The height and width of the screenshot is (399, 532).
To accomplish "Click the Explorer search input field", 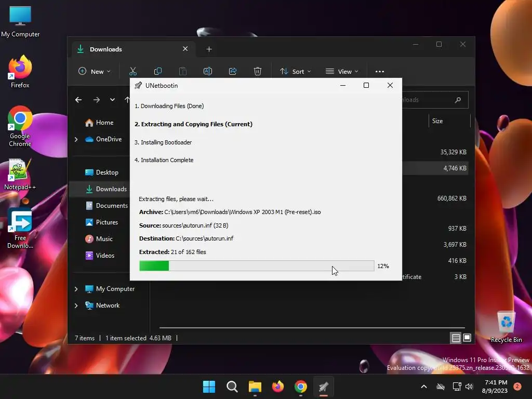I will tap(428, 100).
